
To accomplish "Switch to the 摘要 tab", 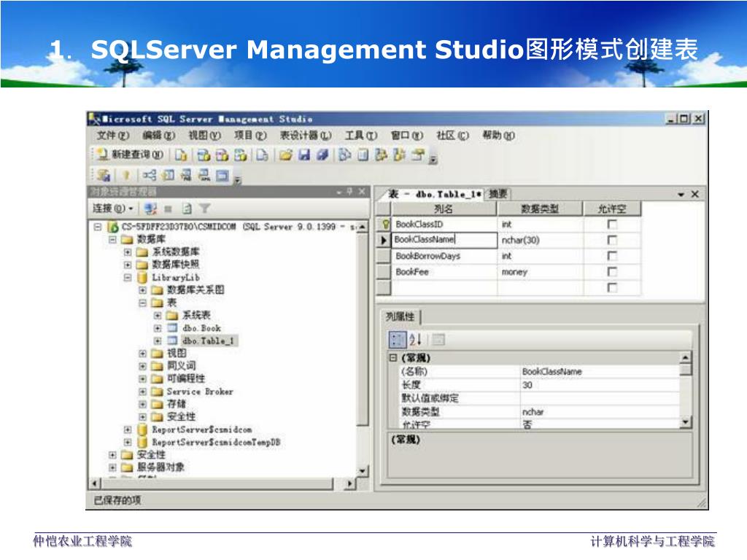I will [498, 194].
